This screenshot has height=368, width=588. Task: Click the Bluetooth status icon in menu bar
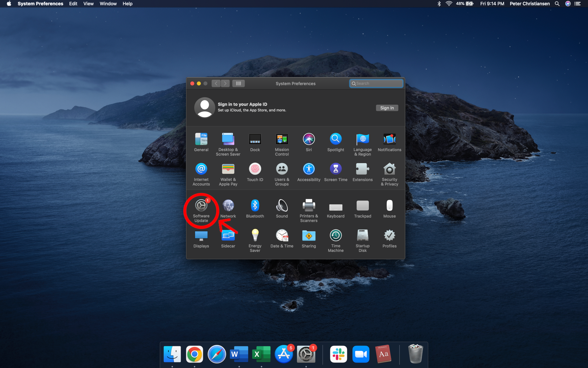439,4
